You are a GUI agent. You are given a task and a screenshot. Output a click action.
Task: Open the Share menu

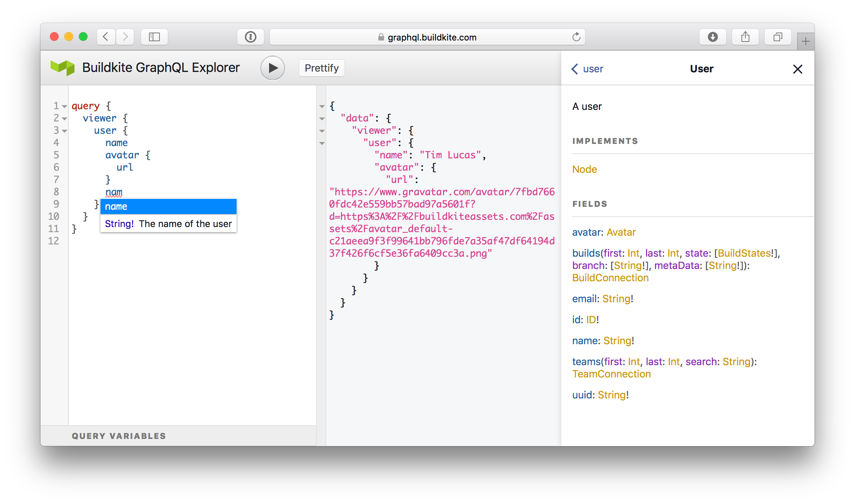[745, 37]
